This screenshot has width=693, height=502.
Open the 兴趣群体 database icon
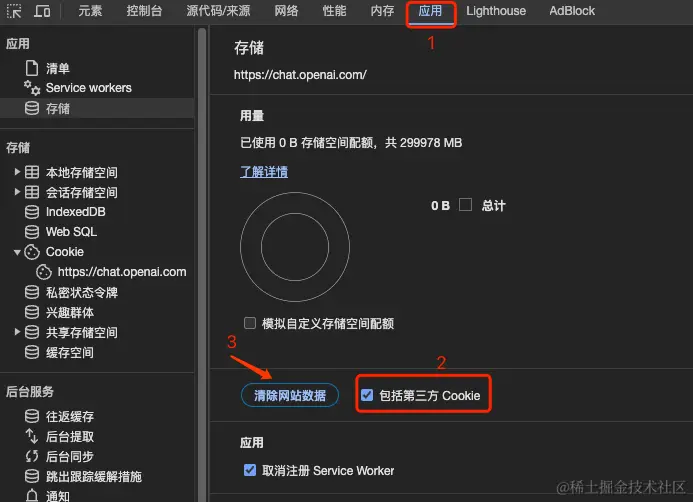[x=32, y=312]
